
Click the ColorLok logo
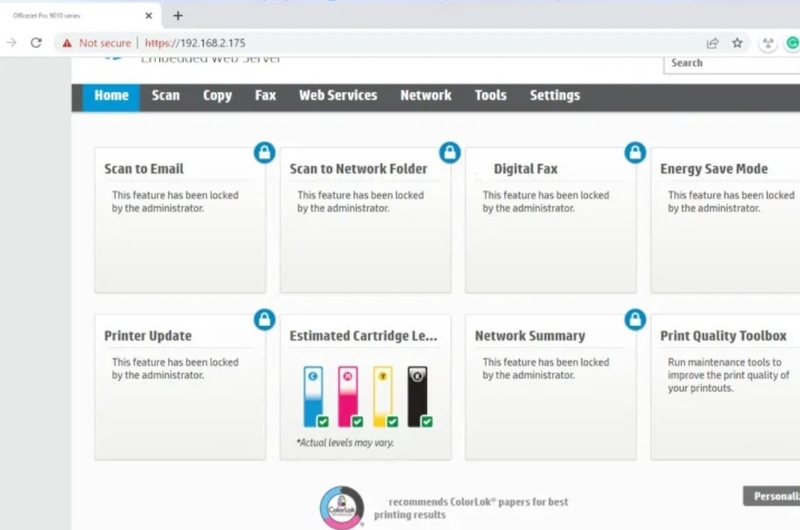point(342,508)
